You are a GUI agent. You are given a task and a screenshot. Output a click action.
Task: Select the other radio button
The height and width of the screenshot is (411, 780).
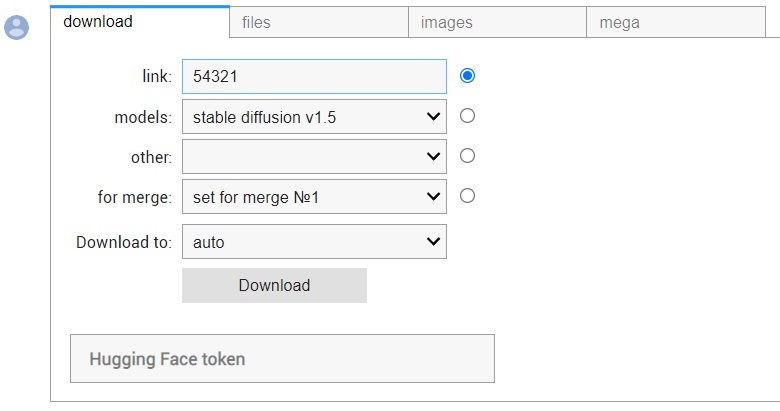point(467,156)
